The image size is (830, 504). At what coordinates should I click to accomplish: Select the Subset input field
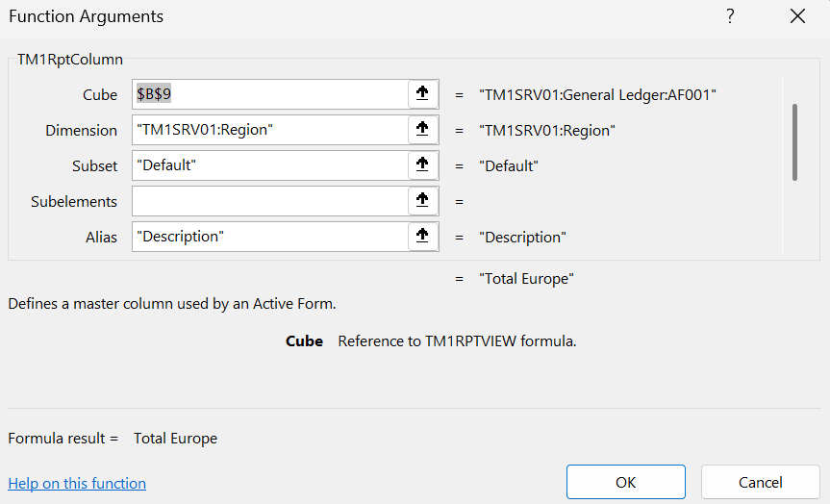(270, 165)
